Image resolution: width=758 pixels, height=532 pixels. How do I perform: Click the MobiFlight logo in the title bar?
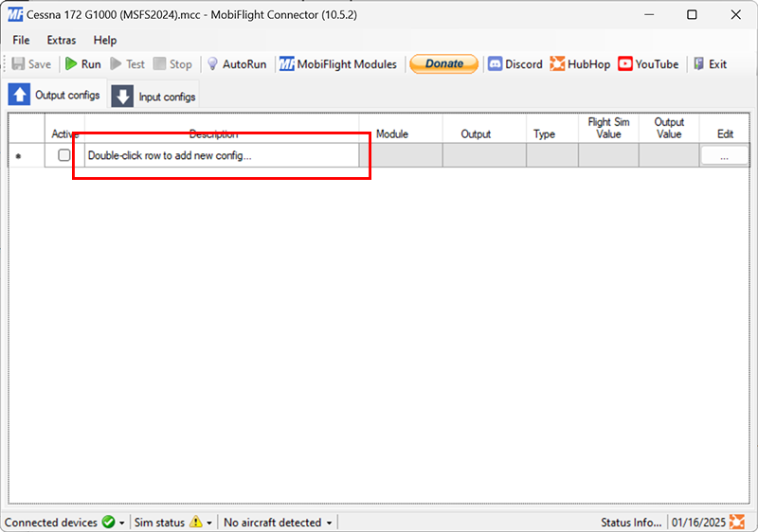(15, 14)
